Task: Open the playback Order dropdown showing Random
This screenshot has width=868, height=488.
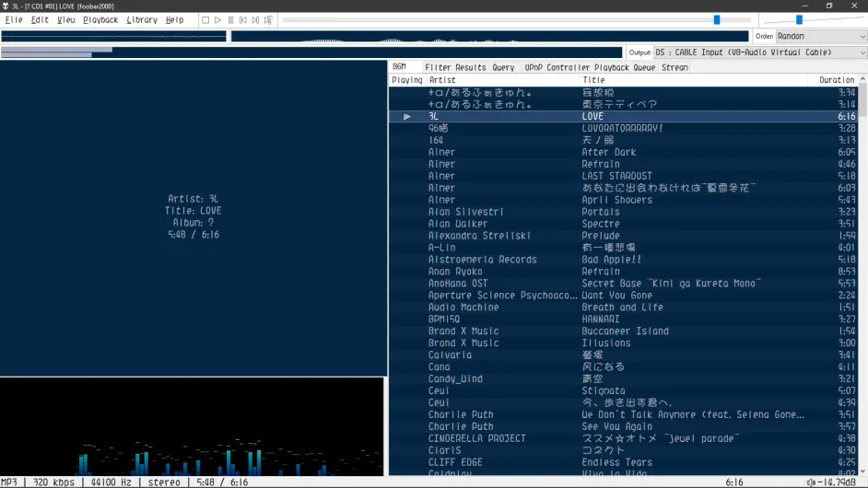Action: tap(821, 36)
